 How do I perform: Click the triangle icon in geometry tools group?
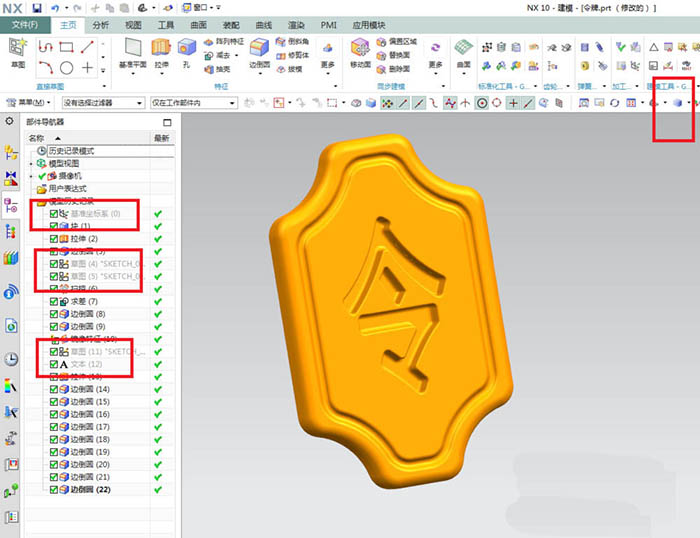click(x=654, y=47)
